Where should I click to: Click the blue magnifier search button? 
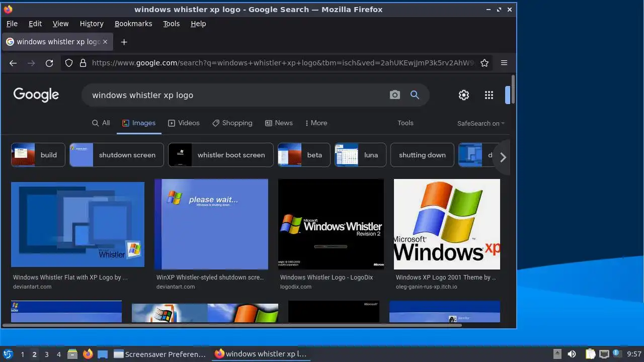click(415, 95)
